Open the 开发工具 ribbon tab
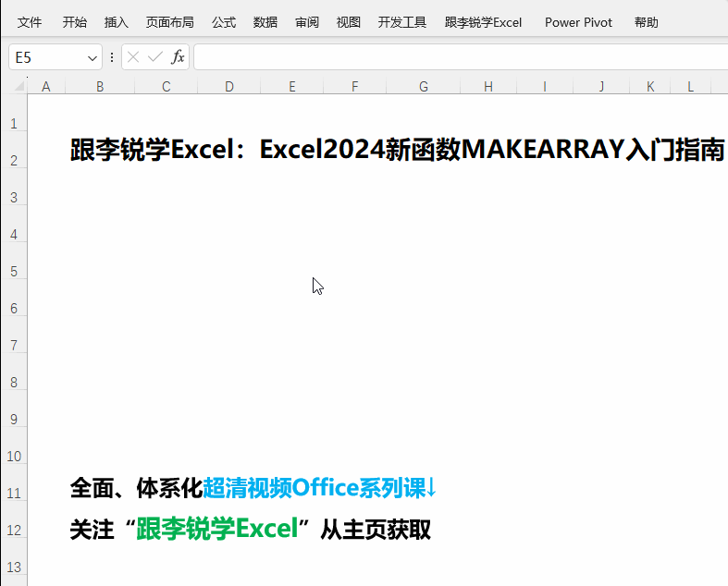Image resolution: width=728 pixels, height=586 pixels. (x=402, y=22)
